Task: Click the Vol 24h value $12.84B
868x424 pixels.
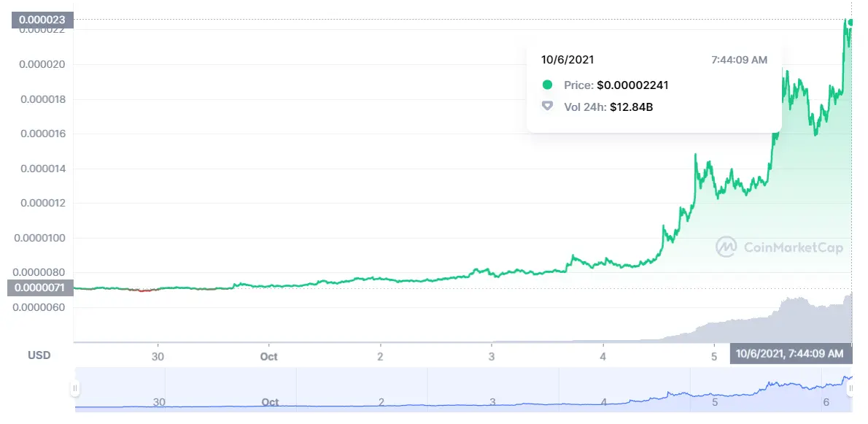Action: pos(632,107)
